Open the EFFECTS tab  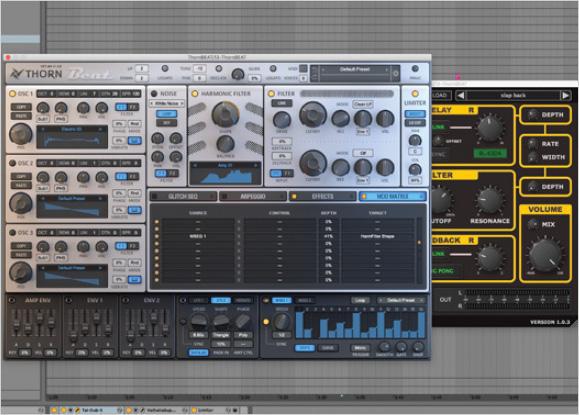(322, 196)
